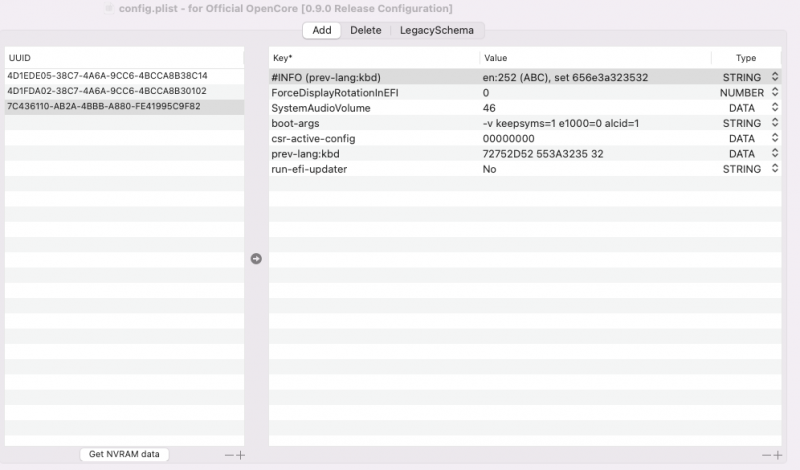Click the STRING type of boot-args
The image size is (800, 470).
[x=742, y=123]
